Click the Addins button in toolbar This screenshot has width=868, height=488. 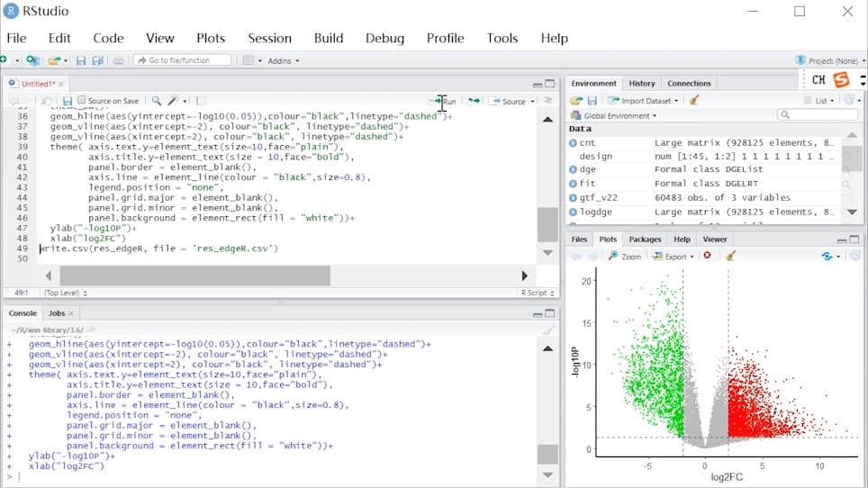pyautogui.click(x=283, y=61)
